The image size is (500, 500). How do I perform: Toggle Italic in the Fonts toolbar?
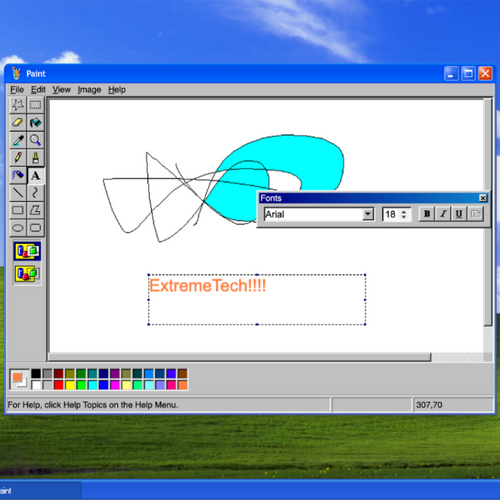443,214
